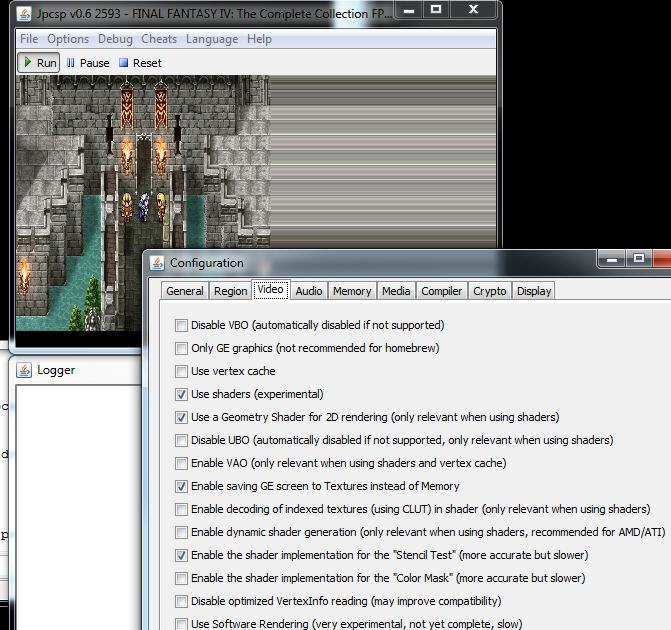Expand the Debug menu

pos(115,39)
